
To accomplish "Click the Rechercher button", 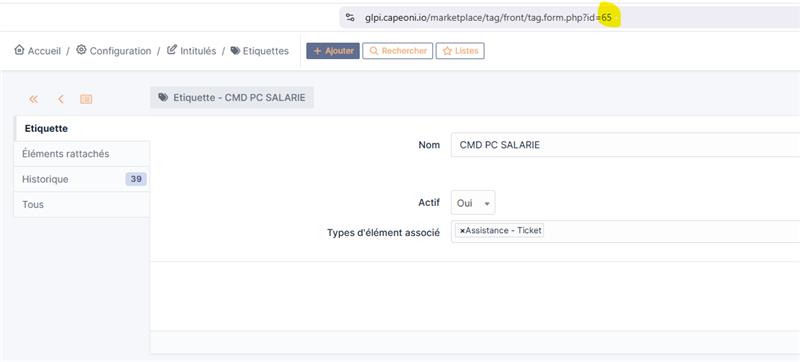I will click(397, 51).
